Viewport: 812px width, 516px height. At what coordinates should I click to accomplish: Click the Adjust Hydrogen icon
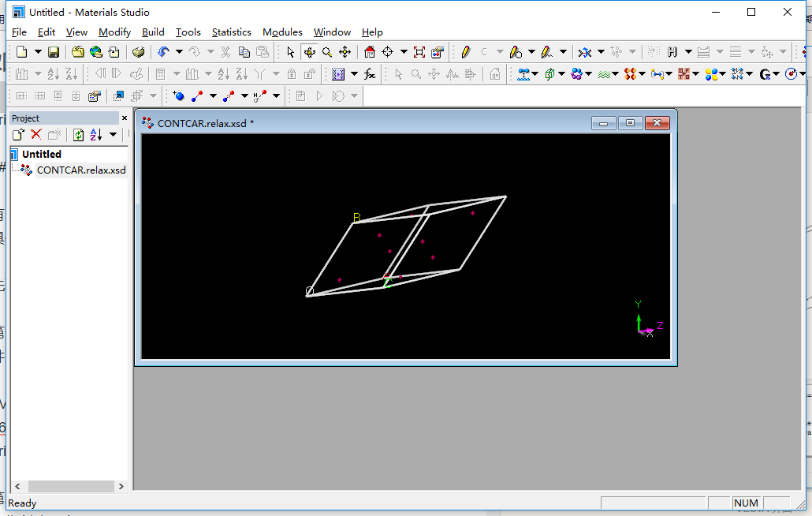pyautogui.click(x=672, y=52)
